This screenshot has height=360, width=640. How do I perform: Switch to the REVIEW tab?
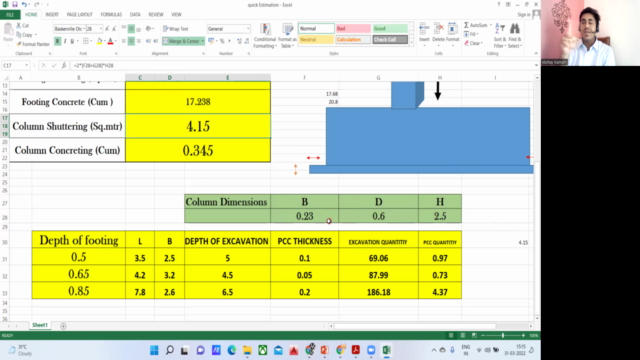(x=156, y=15)
